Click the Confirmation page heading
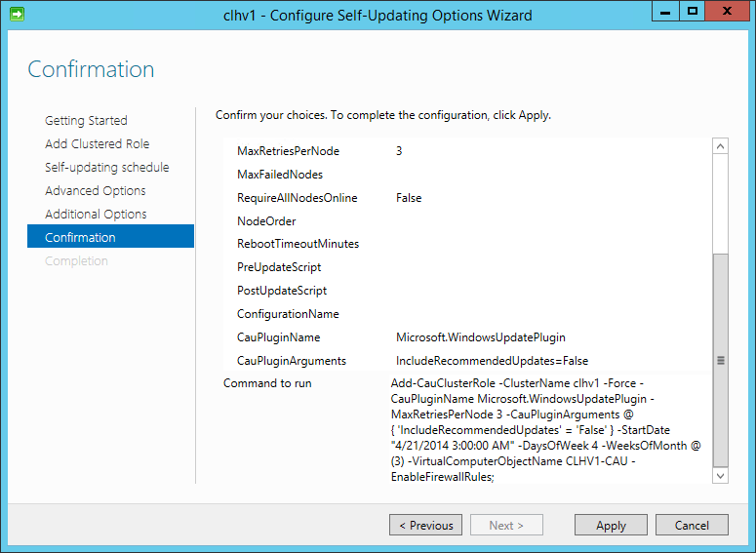This screenshot has height=553, width=756. point(91,69)
